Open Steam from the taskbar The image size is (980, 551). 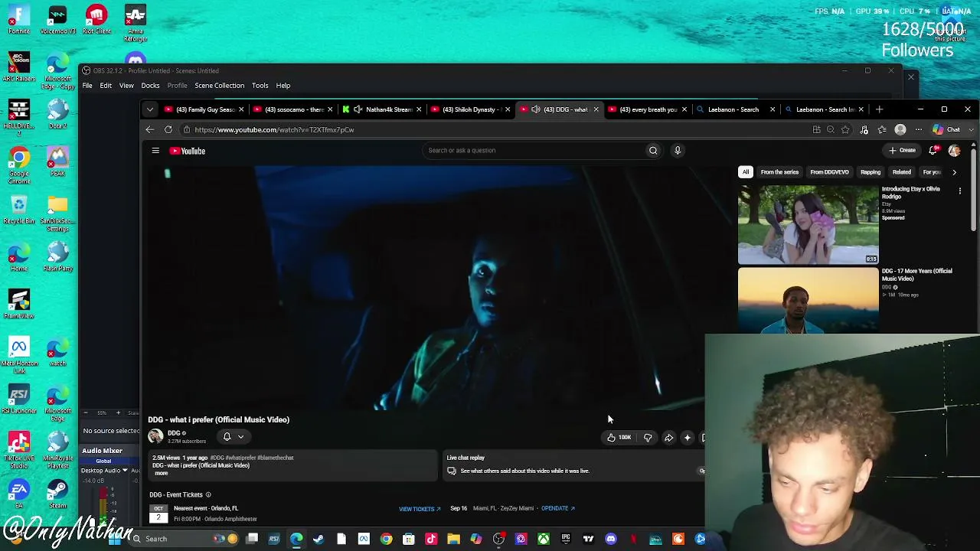coord(318,540)
